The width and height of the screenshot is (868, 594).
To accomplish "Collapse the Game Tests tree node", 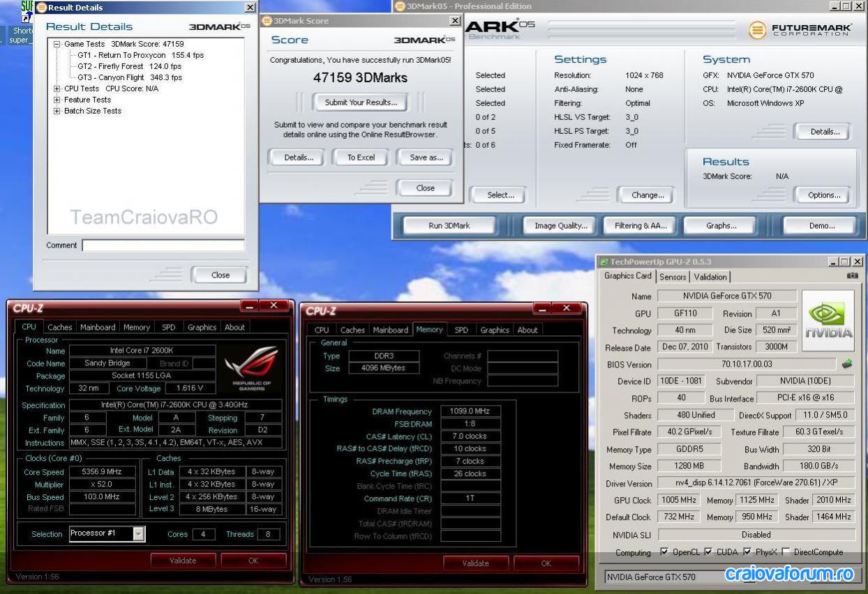I will click(57, 44).
